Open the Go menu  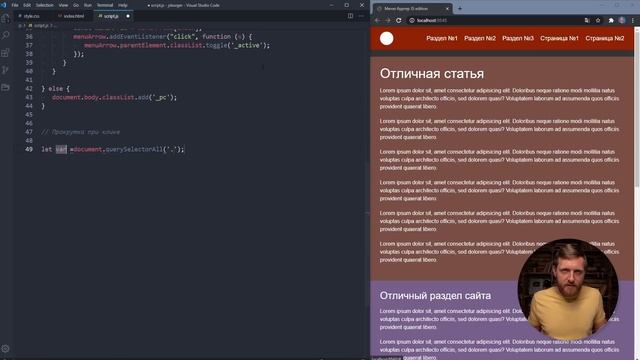pyautogui.click(x=76, y=5)
